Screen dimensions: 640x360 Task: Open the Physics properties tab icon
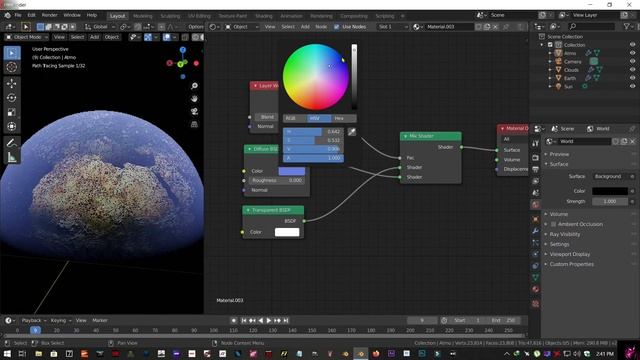[x=536, y=254]
